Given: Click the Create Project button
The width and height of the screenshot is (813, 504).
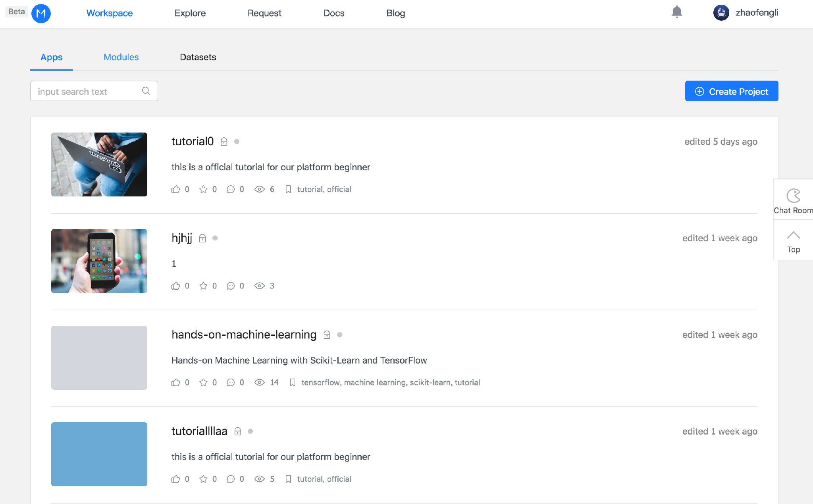Looking at the screenshot, I should pos(731,91).
